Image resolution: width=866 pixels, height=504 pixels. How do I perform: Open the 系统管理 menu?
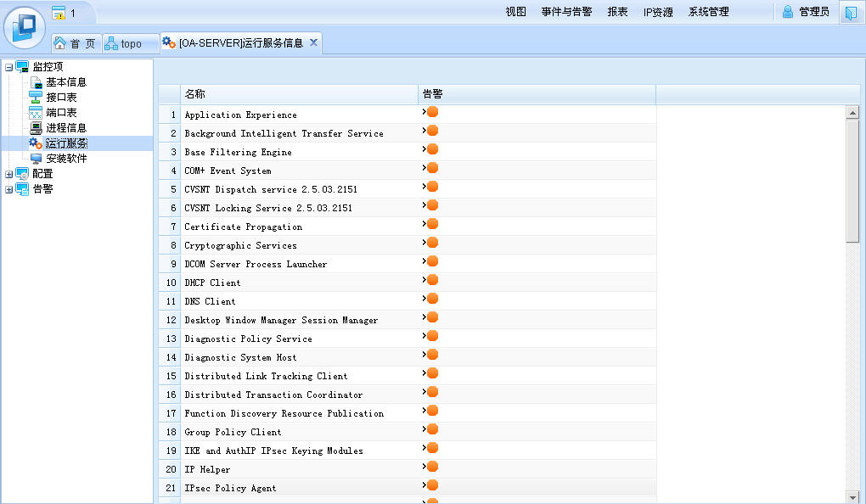[x=709, y=12]
